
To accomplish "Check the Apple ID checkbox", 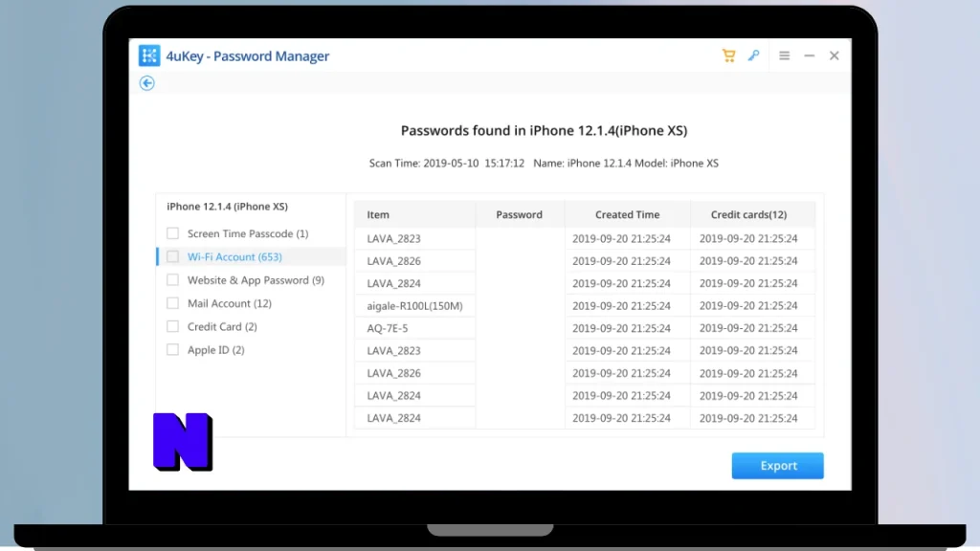I will [x=172, y=350].
